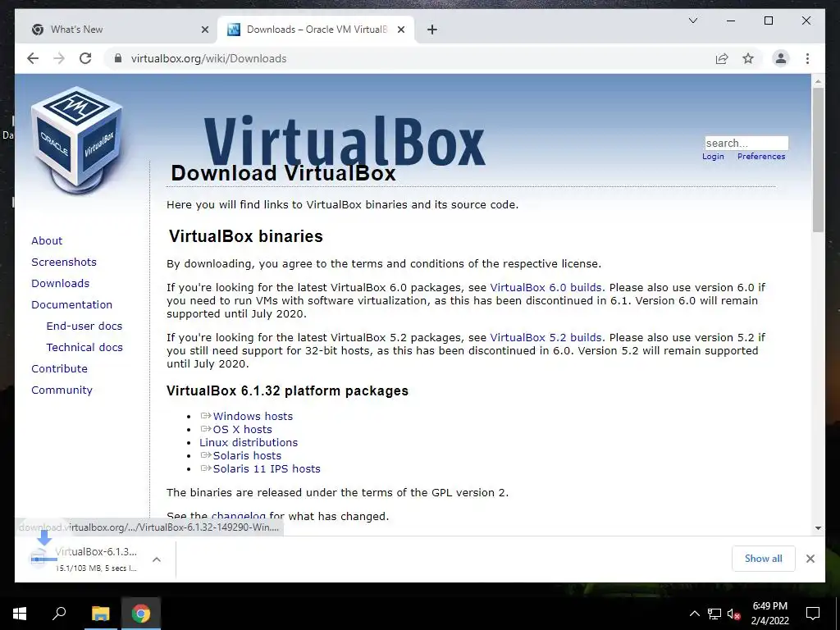Download the OS X hosts package
Screen dimensions: 840x630
click(x=242, y=430)
